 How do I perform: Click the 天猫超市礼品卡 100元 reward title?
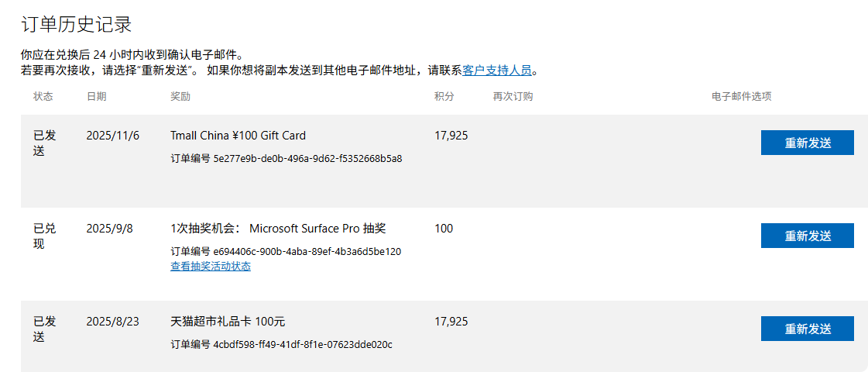pos(228,322)
